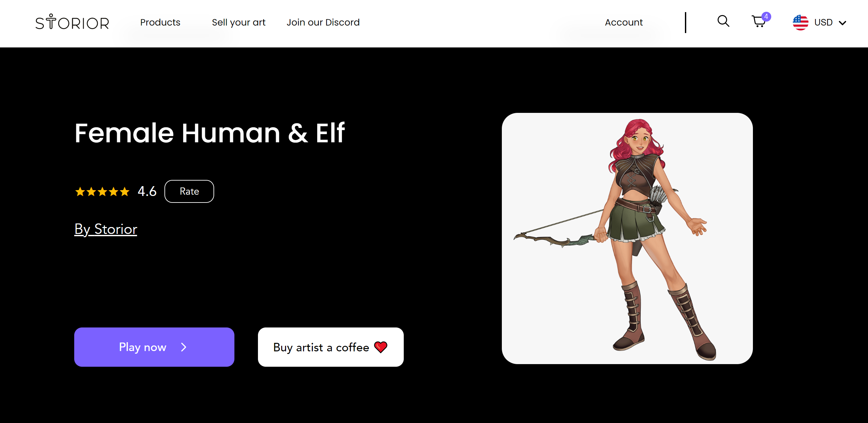This screenshot has width=868, height=423.
Task: Click the cart badge showing 4
Action: click(x=766, y=16)
